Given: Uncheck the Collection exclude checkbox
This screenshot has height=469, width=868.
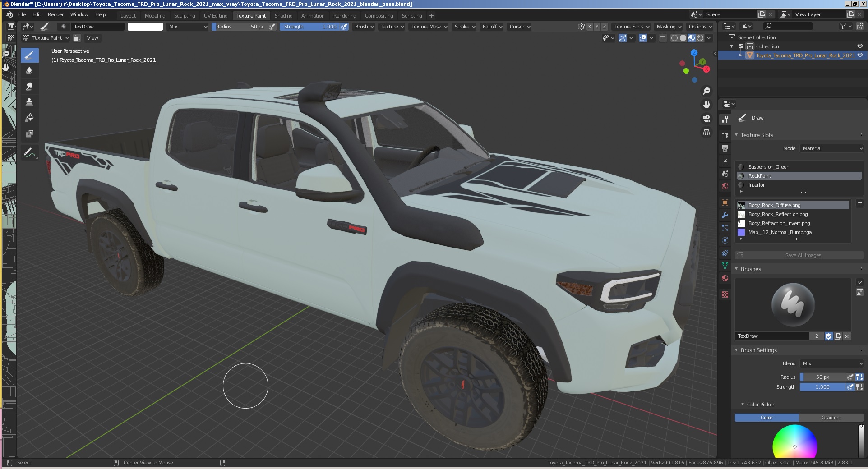Looking at the screenshot, I should coord(741,46).
